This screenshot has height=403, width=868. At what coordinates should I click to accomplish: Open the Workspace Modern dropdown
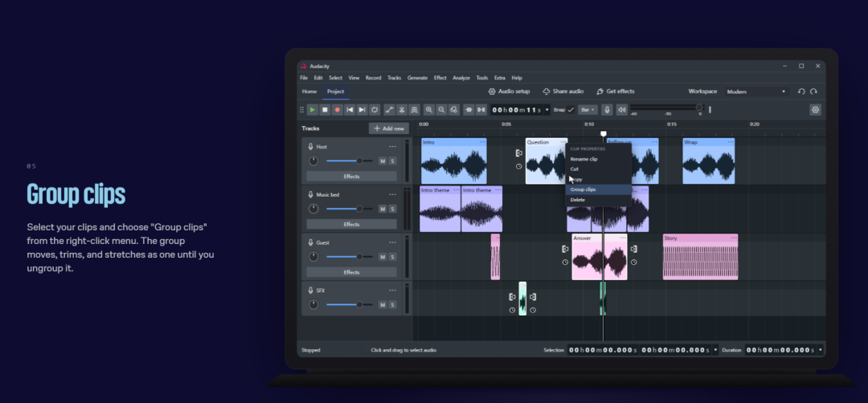coord(756,92)
